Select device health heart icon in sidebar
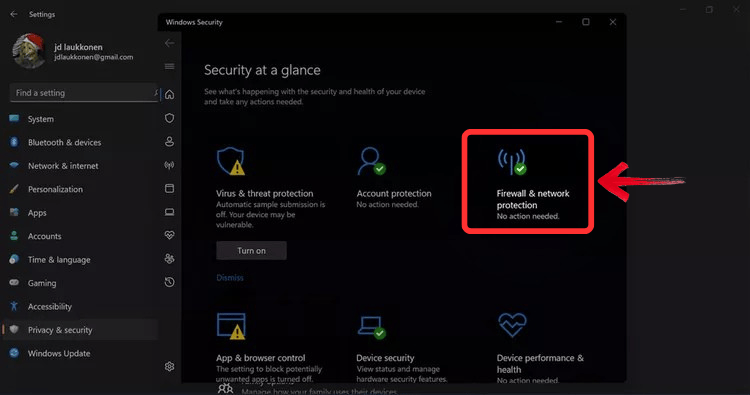Viewport: 750px width, 395px height. [169, 235]
